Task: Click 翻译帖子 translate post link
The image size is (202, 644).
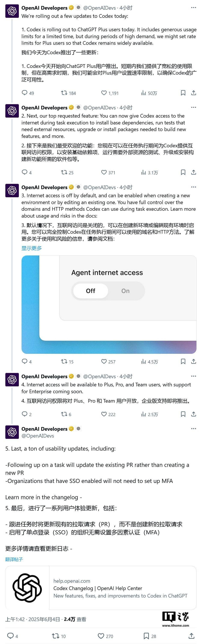Action: click(14, 559)
